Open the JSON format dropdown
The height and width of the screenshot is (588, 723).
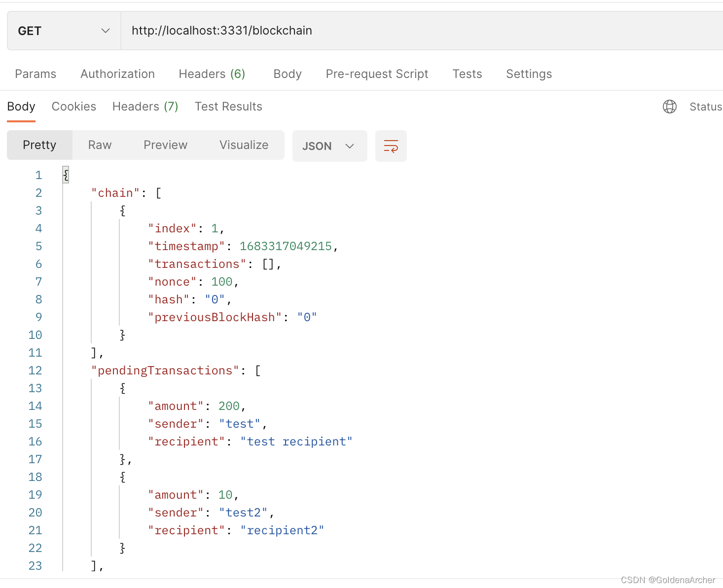pyautogui.click(x=329, y=146)
